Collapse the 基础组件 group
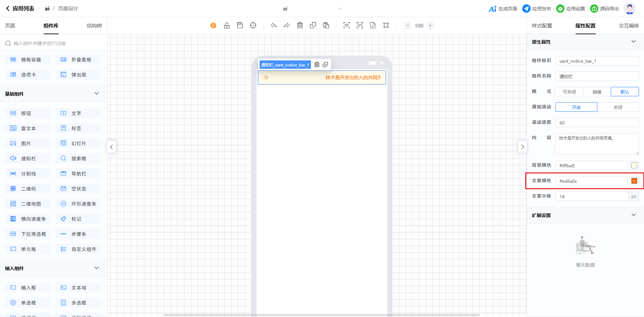The width and height of the screenshot is (644, 317). 97,94
